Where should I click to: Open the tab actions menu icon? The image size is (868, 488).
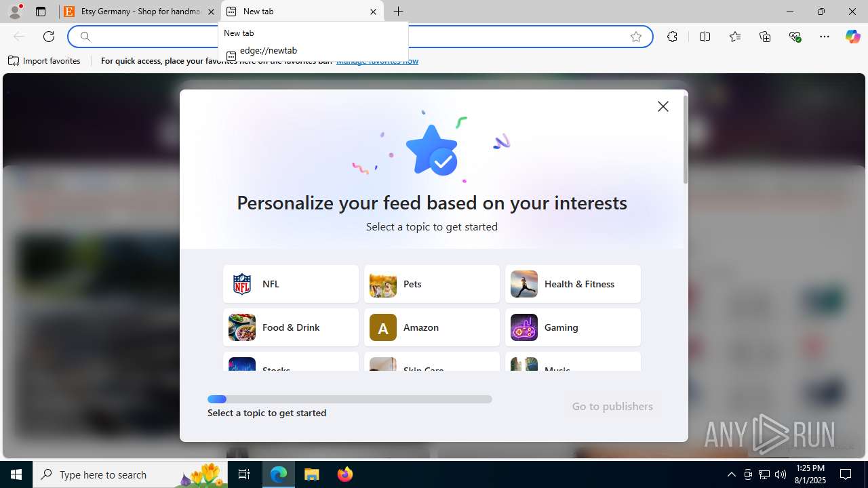41,12
